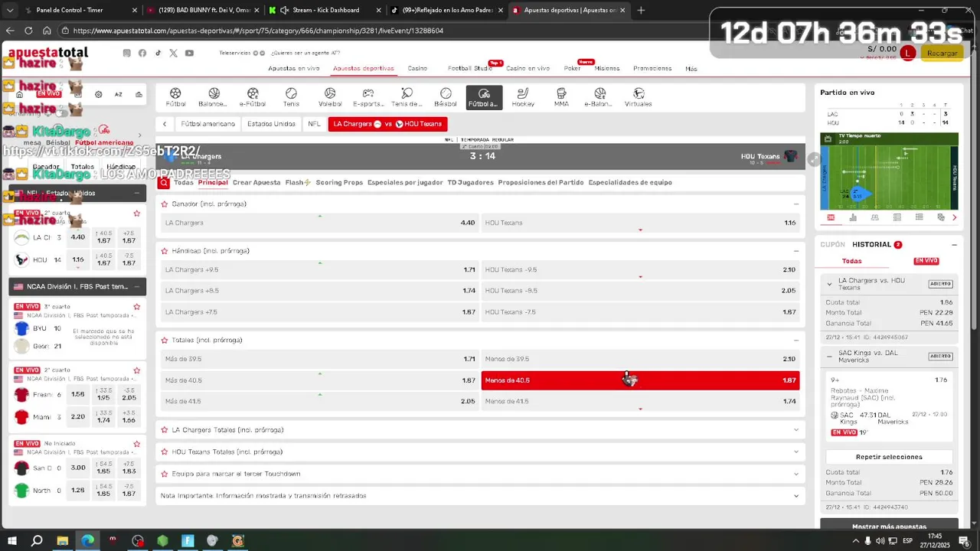Select the Voleibol sport icon
The image size is (980, 551).
pos(330,97)
